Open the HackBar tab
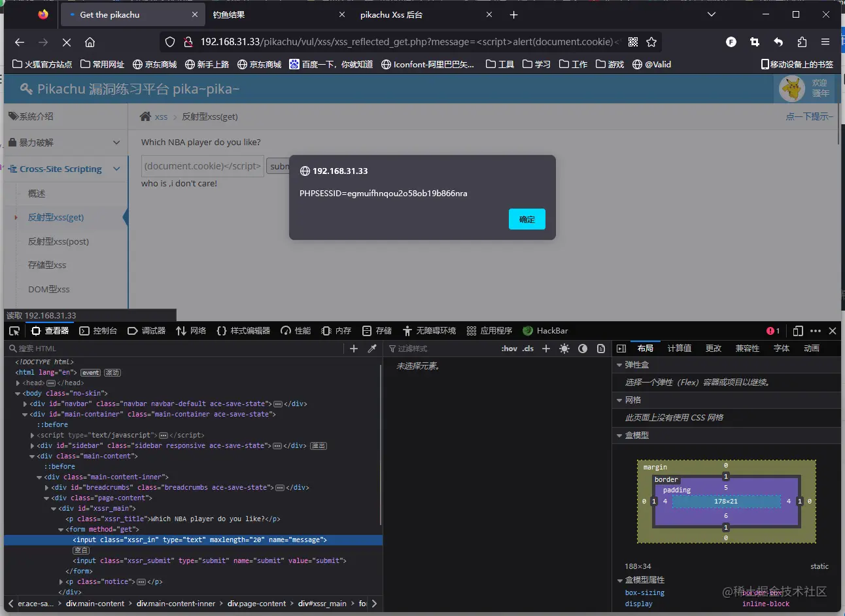 coord(545,331)
